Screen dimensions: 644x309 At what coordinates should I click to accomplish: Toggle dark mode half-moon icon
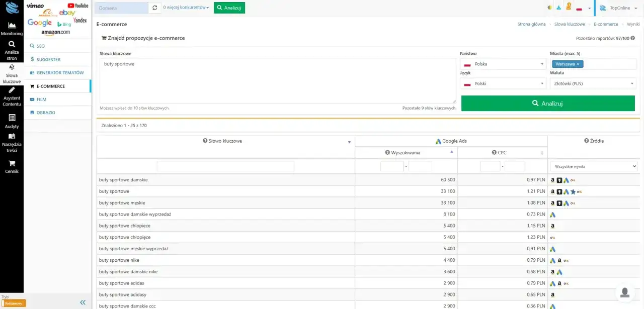click(549, 8)
